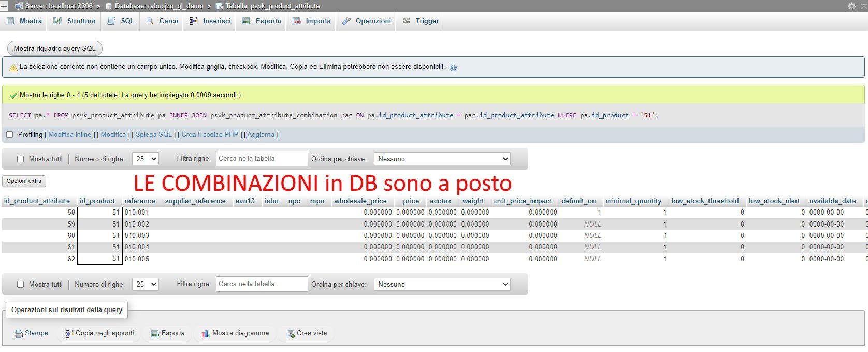
Task: Sort by id_product_attribute column header
Action: coord(37,201)
